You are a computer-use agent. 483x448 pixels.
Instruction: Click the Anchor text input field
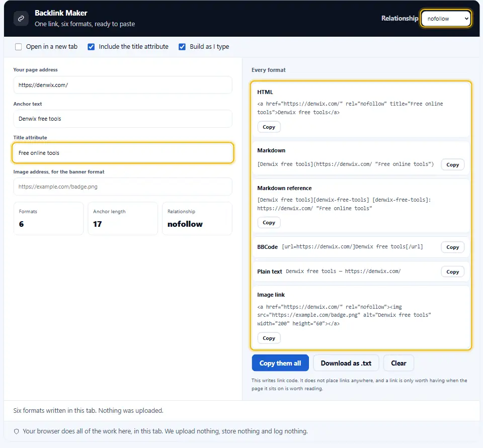point(123,119)
